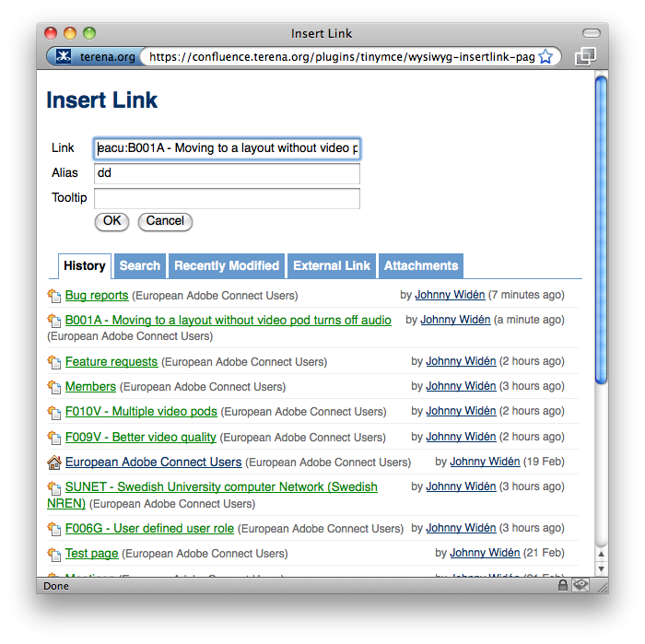Click Johnny Widén on SUNET row
This screenshot has width=645, height=644.
click(x=461, y=486)
